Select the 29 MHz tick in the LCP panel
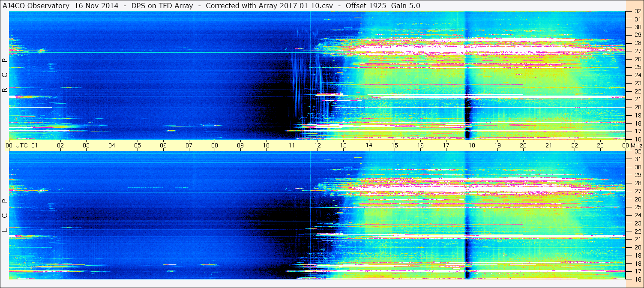Screen dimensions: 644x288 [637, 175]
